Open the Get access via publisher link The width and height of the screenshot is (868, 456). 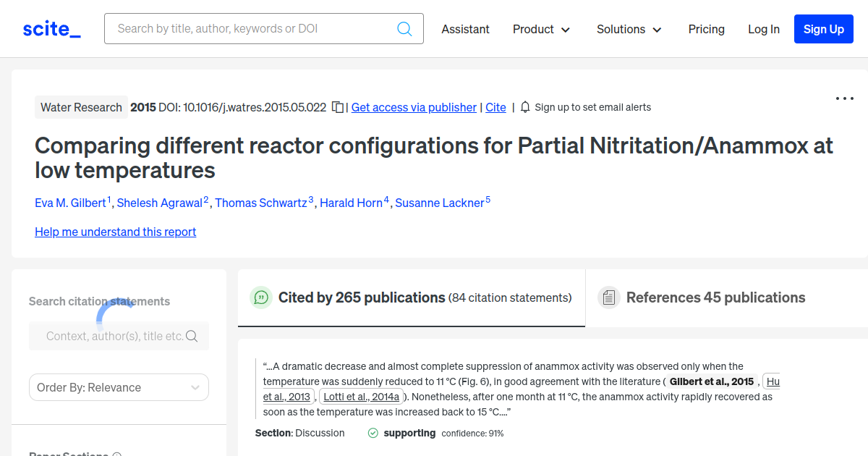[414, 107]
